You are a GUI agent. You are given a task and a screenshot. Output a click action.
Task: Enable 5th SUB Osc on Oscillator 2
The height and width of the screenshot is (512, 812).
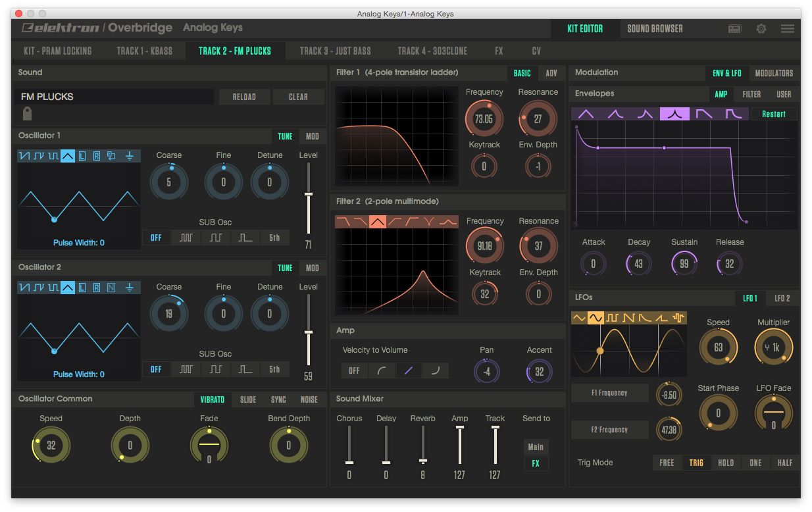[x=274, y=369]
